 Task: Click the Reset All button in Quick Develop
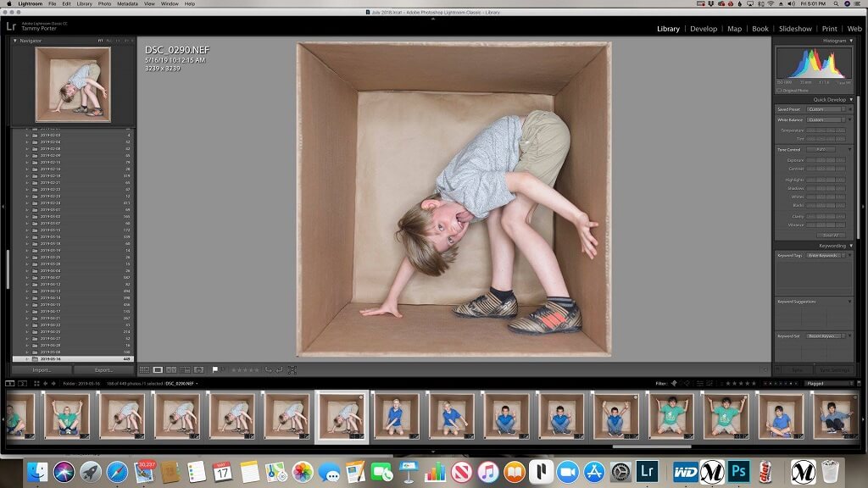point(831,234)
